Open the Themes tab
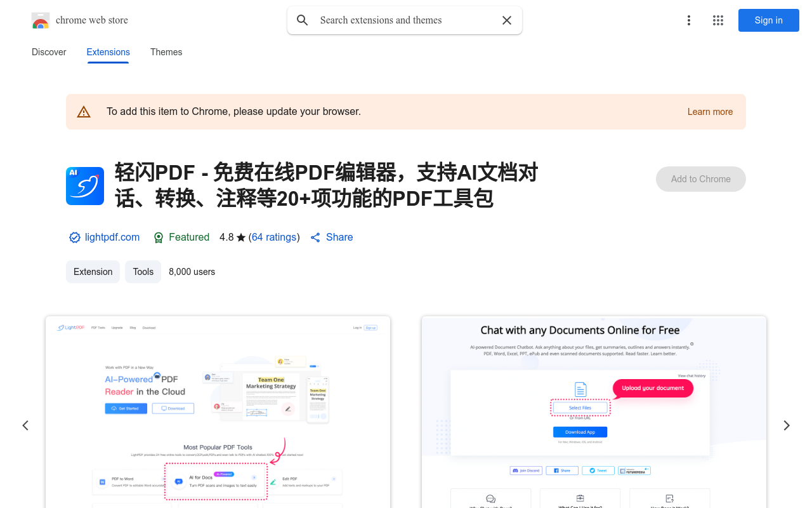The width and height of the screenshot is (812, 508). tap(166, 52)
